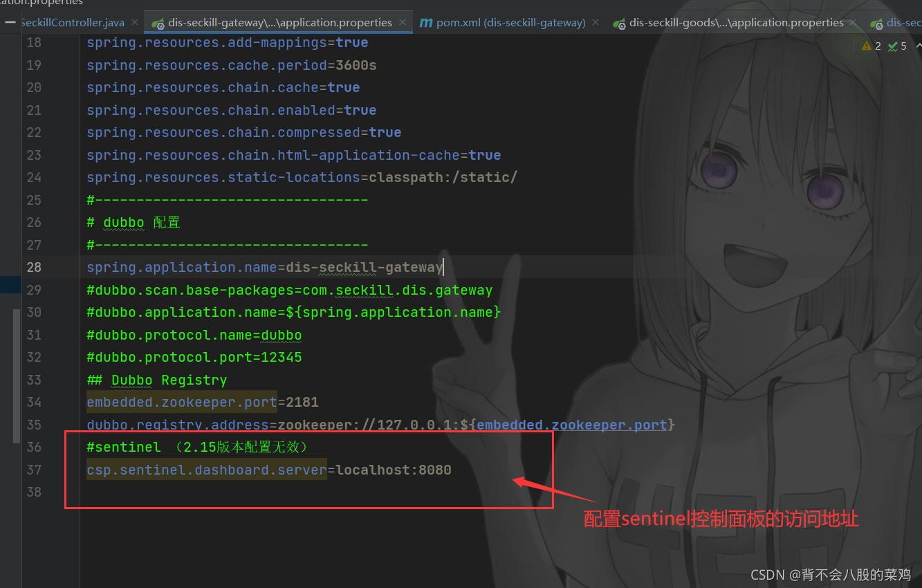The height and width of the screenshot is (588, 922).
Task: Click spring.resources.chain.compressed=true line
Action: point(244,132)
